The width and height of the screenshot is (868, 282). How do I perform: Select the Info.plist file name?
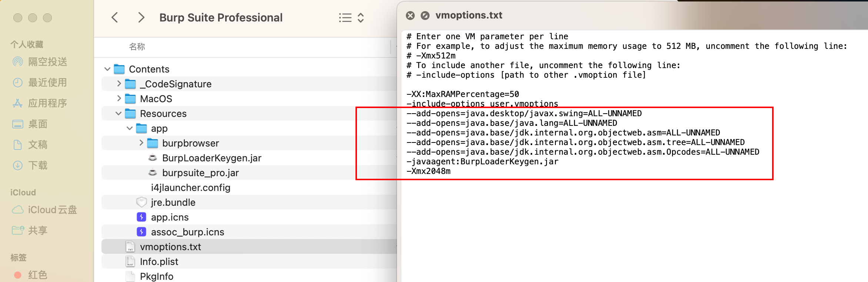coord(159,261)
